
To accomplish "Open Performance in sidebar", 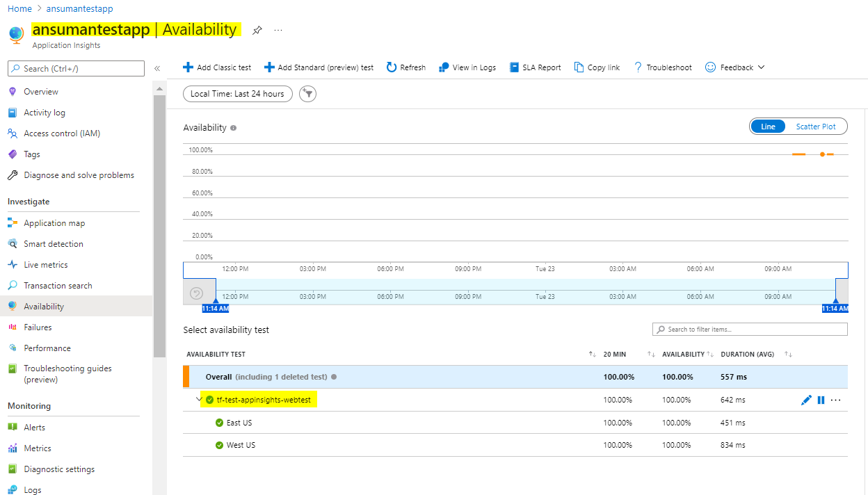I will click(47, 348).
